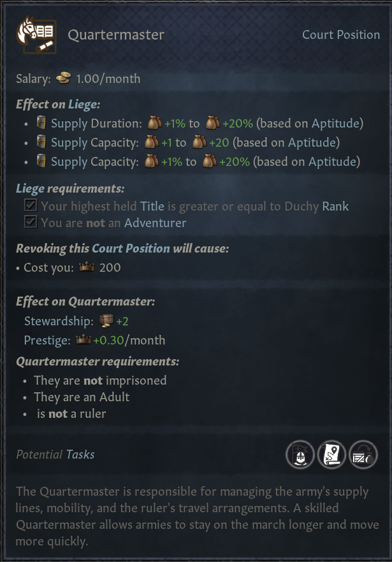
Task: Open the Adventurer link in Liege requirements
Action: [x=155, y=223]
